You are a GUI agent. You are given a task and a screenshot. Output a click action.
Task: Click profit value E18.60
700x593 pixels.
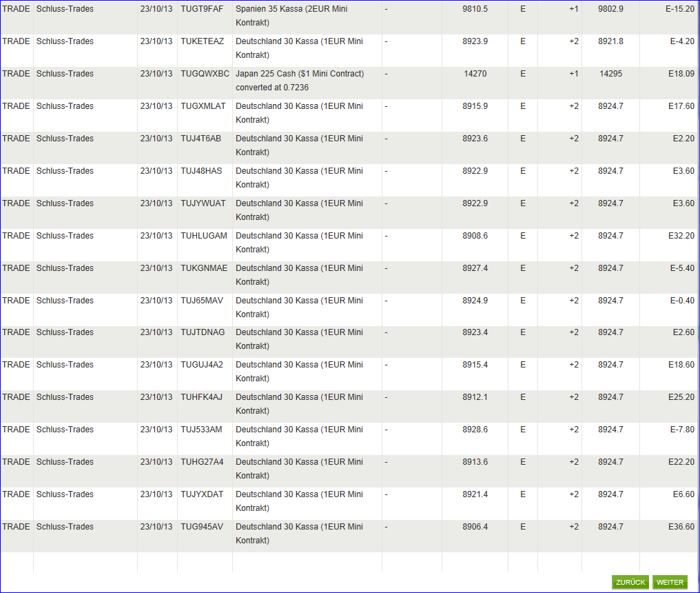(681, 365)
